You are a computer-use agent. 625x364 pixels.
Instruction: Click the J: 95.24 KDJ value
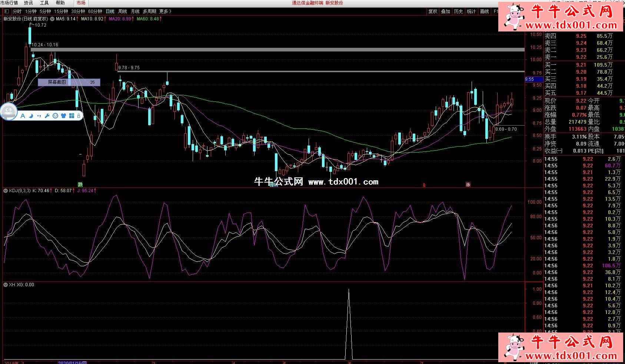click(85, 191)
